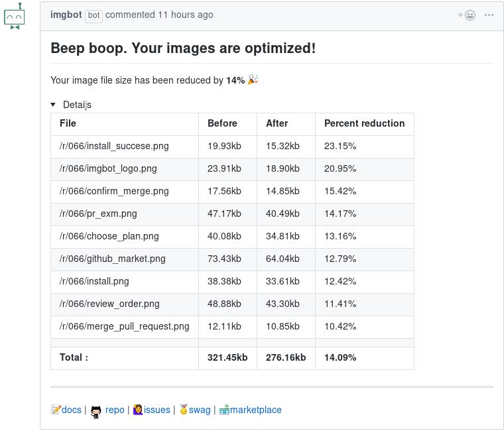Click the memo icon beside docs
504x431 pixels.
56,410
